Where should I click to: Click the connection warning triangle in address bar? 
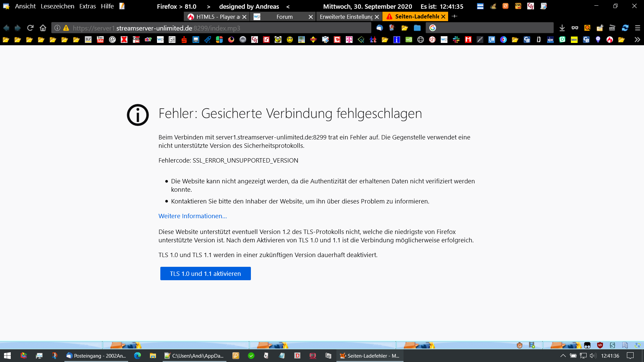coord(66,28)
